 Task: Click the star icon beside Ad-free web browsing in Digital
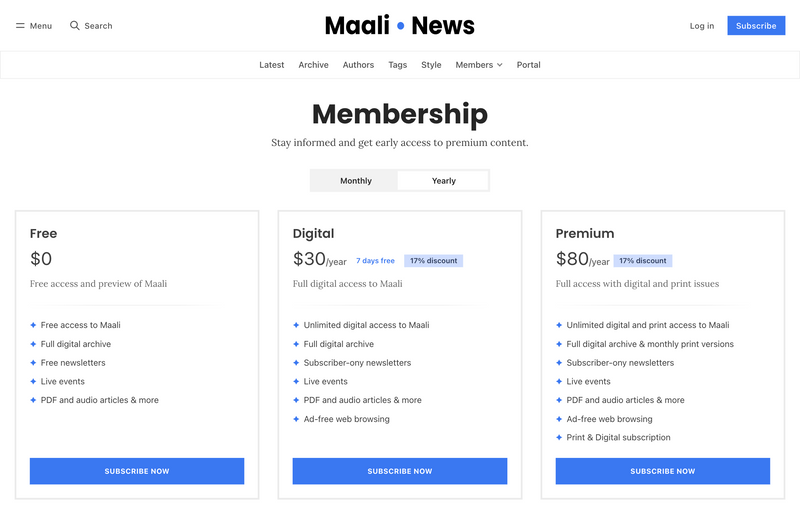[296, 419]
